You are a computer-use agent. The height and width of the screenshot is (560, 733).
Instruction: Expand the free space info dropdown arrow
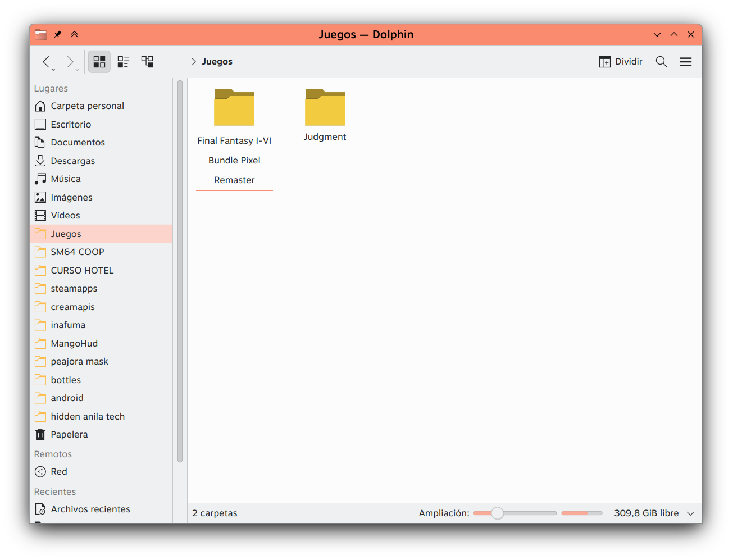click(691, 513)
